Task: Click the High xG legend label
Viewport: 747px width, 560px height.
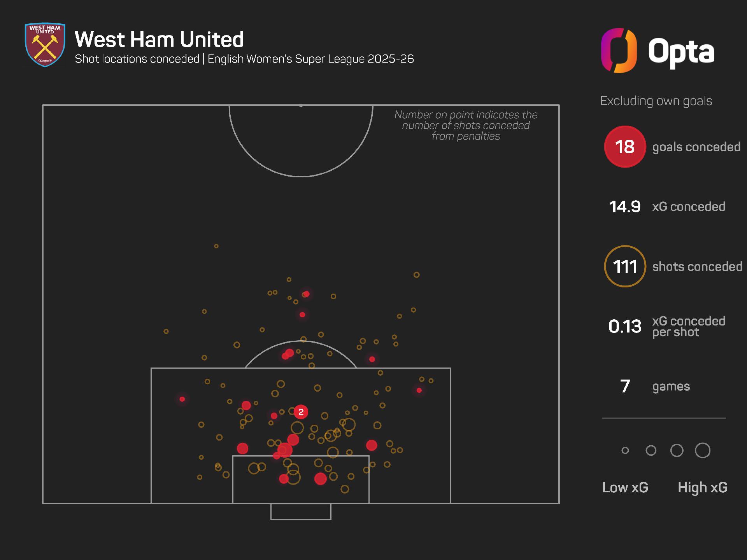Action: click(703, 487)
